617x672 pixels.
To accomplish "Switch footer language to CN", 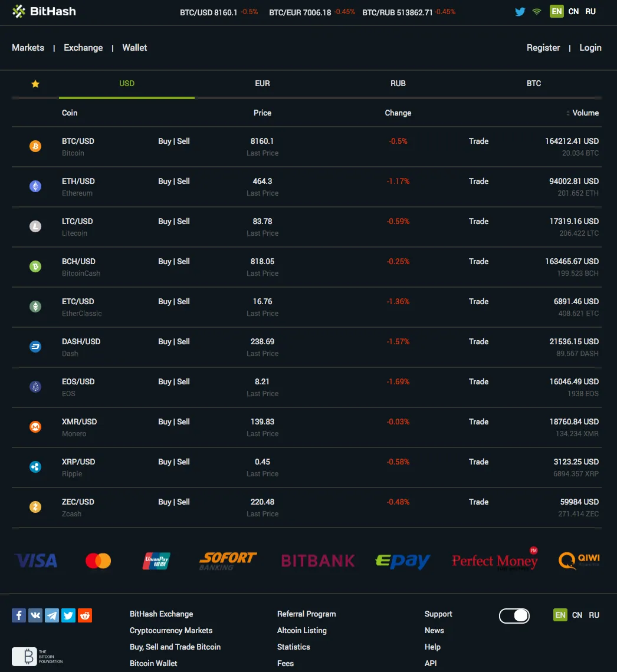I will tap(577, 615).
